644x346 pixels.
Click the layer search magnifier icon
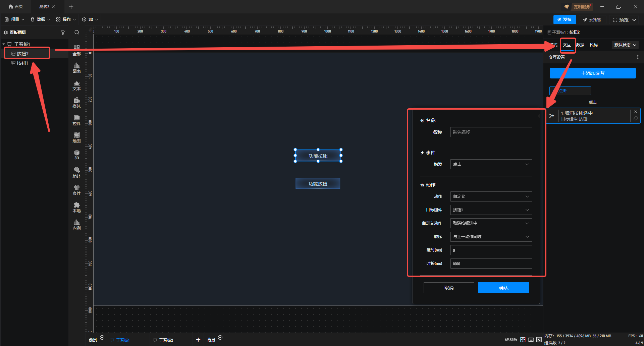coord(77,33)
